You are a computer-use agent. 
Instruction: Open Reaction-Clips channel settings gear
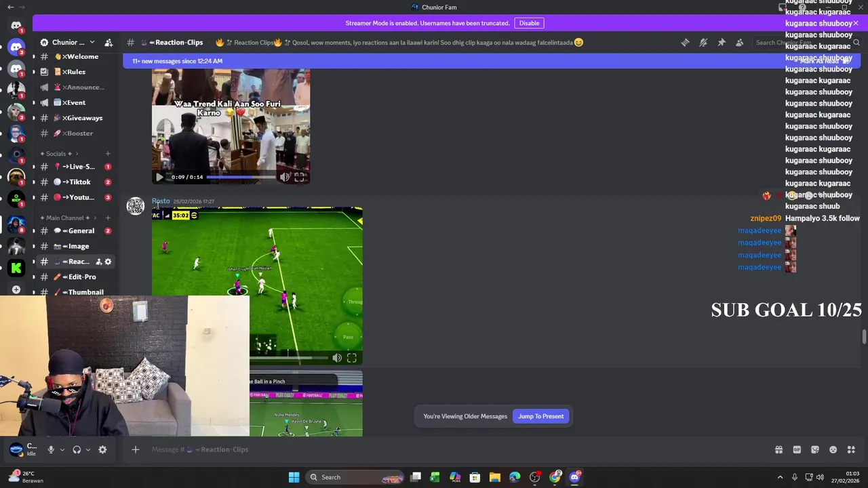point(108,262)
